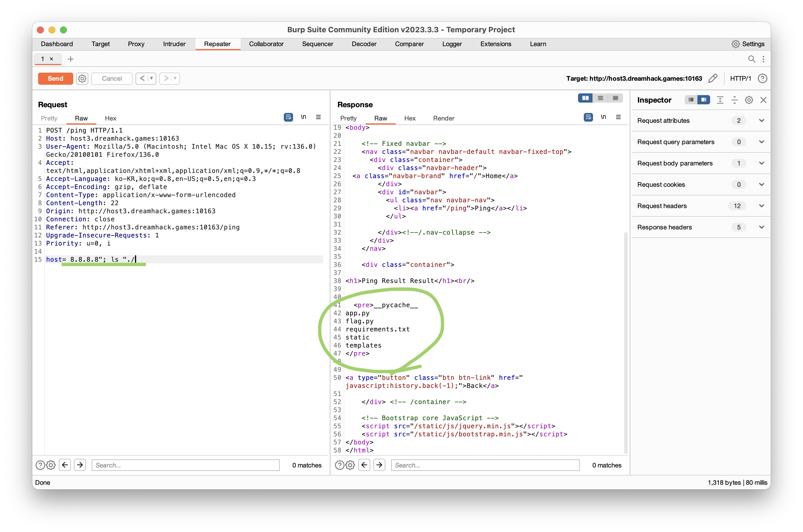Switch to top-bottom split layout toggle
This screenshot has height=532, width=803.
[600, 98]
